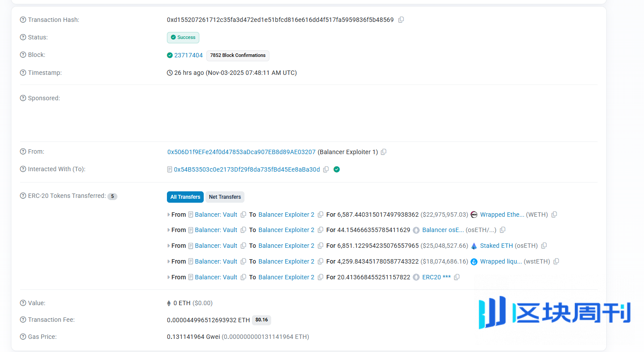Viewport: 644px width, 352px height.
Task: Expand the osETH 6,851 transfer row
Action: click(169, 246)
